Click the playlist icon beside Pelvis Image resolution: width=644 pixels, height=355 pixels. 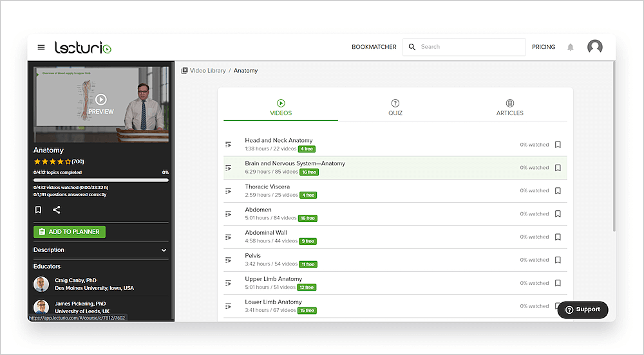click(229, 260)
